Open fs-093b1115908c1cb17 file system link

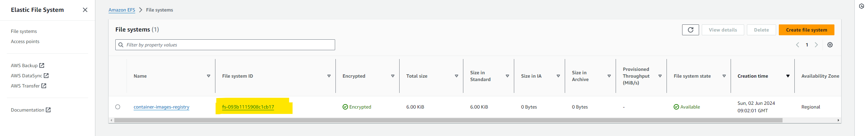(248, 107)
